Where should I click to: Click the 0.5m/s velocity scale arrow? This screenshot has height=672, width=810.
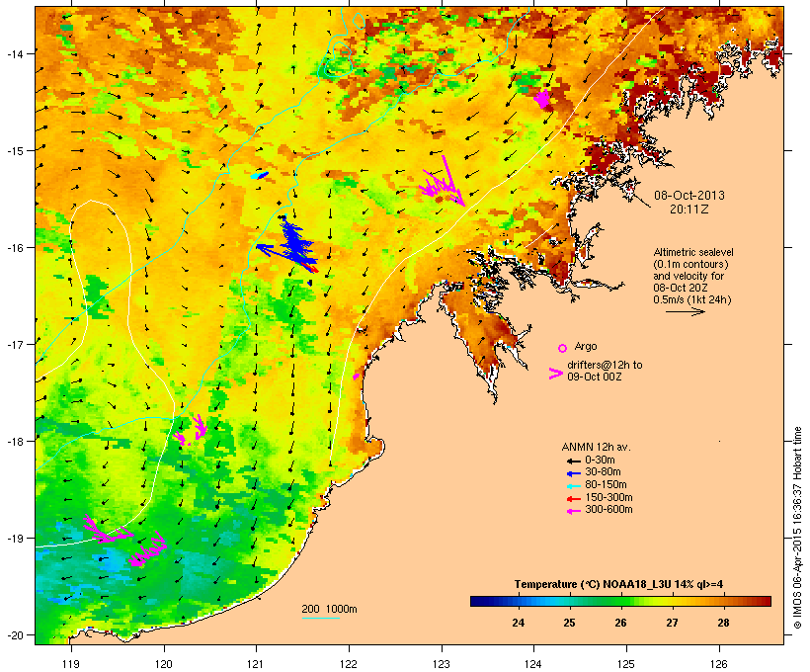pos(685,311)
